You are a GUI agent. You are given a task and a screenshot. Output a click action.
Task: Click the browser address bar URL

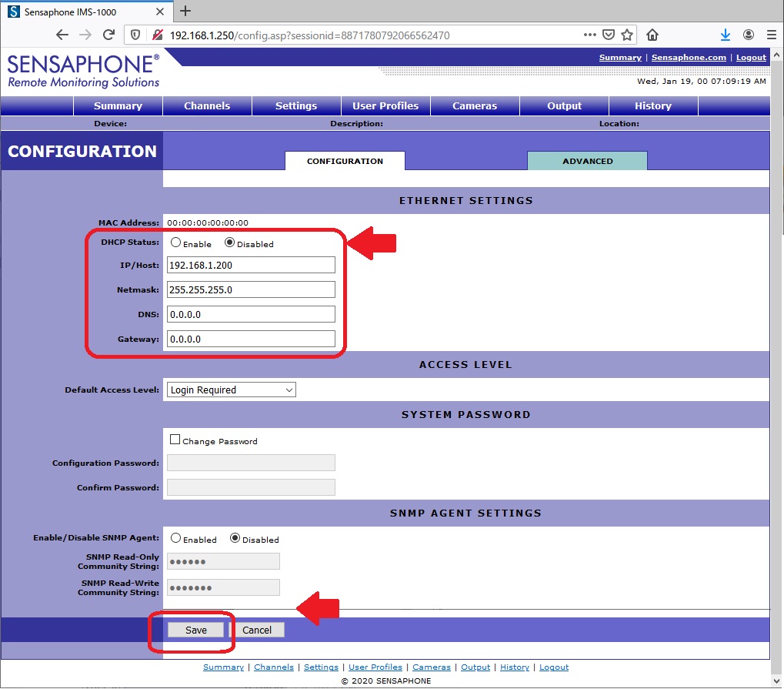tap(309, 35)
